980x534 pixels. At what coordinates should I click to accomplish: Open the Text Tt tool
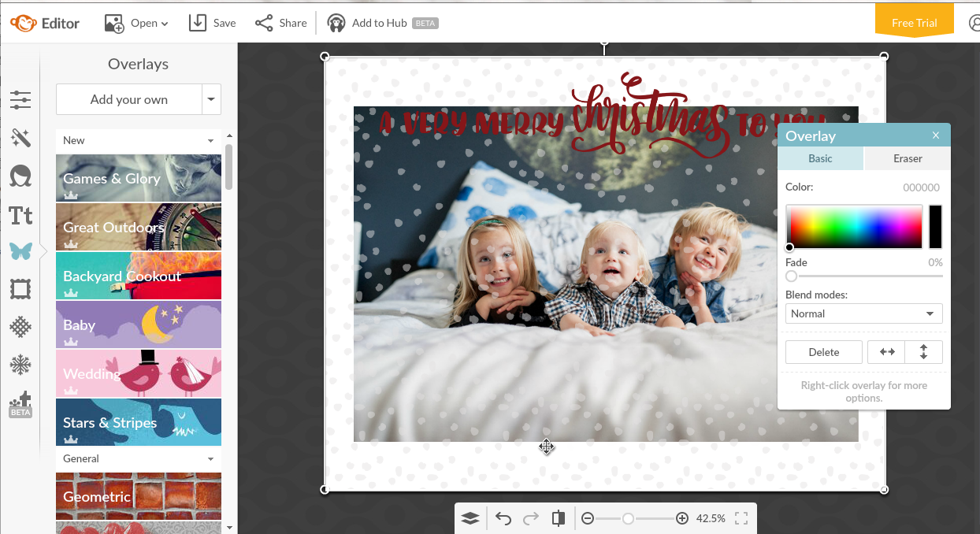(x=20, y=215)
